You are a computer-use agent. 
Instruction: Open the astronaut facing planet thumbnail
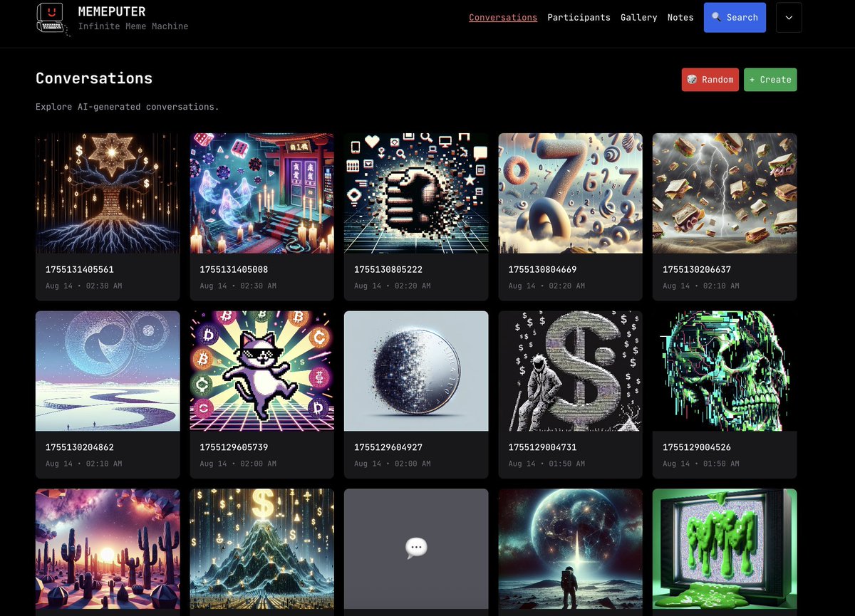[570, 548]
